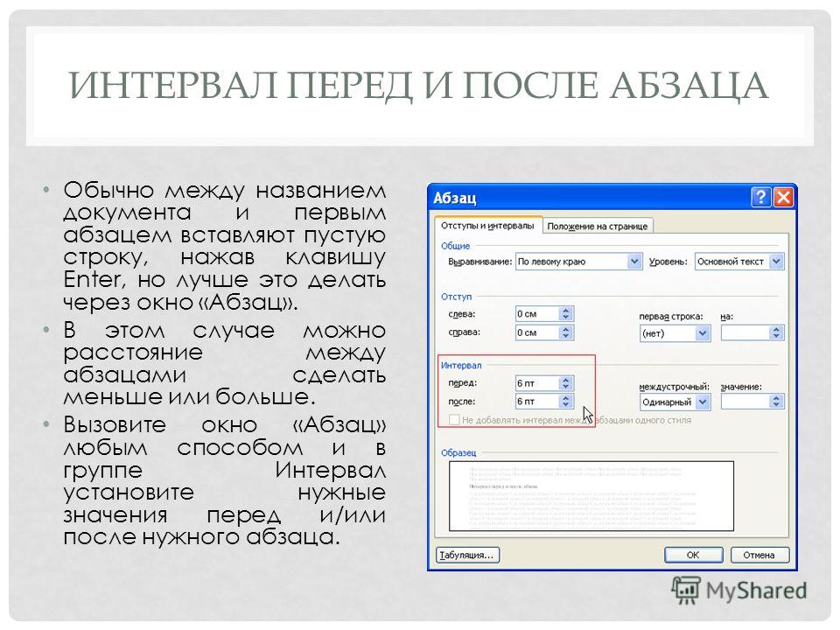Click the Табуляция... button
840x630 pixels.
click(x=467, y=555)
